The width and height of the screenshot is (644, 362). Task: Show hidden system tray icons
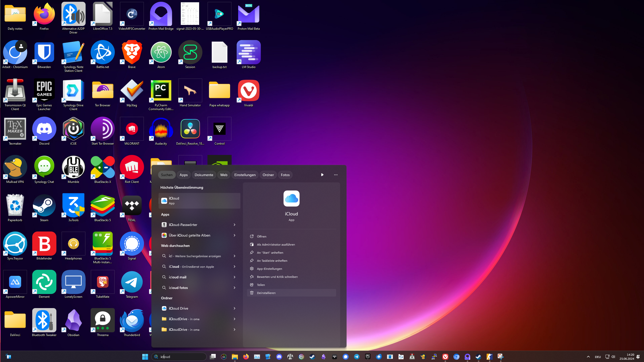pyautogui.click(x=588, y=356)
